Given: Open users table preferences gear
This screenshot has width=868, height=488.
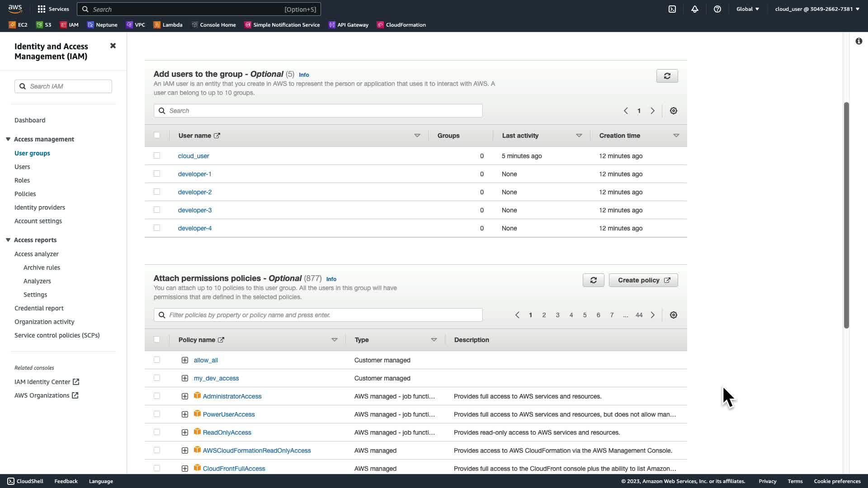Looking at the screenshot, I should (x=673, y=111).
